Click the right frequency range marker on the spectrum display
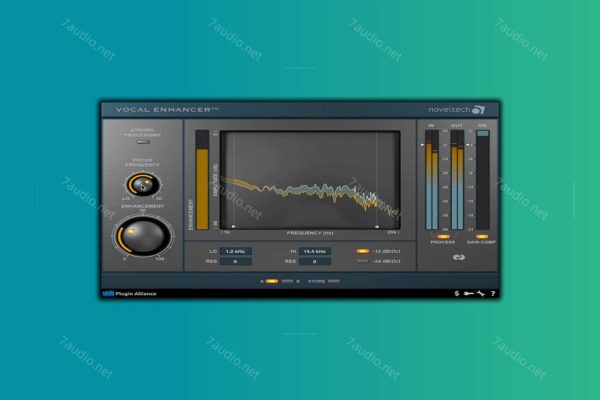Screen dimensions: 600x400 377,227
